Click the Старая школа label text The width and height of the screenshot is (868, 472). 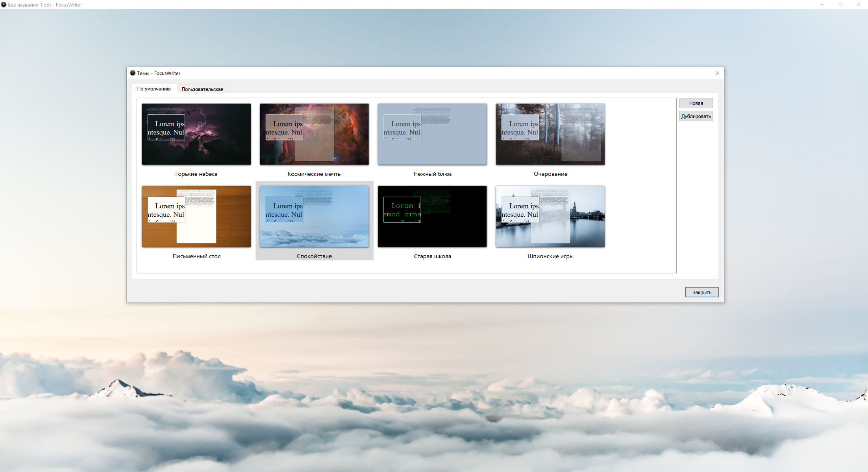432,256
